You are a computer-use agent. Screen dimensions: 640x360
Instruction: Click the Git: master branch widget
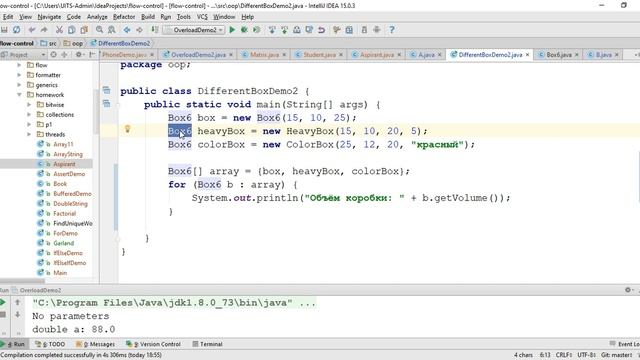click(x=616, y=355)
